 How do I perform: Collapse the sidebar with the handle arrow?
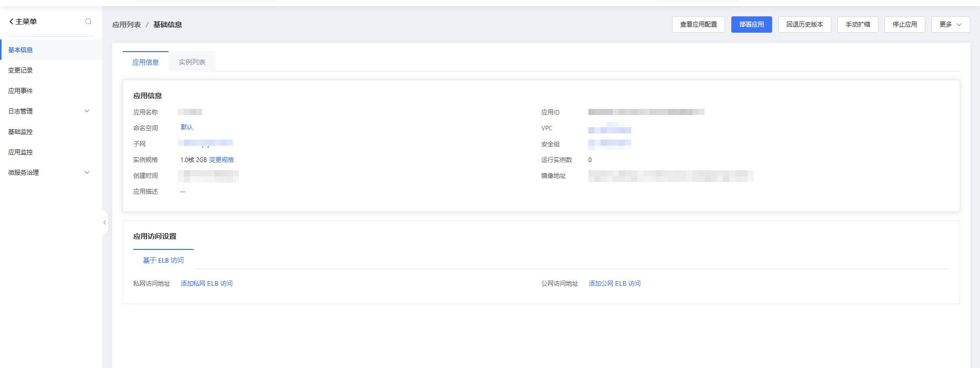click(105, 223)
